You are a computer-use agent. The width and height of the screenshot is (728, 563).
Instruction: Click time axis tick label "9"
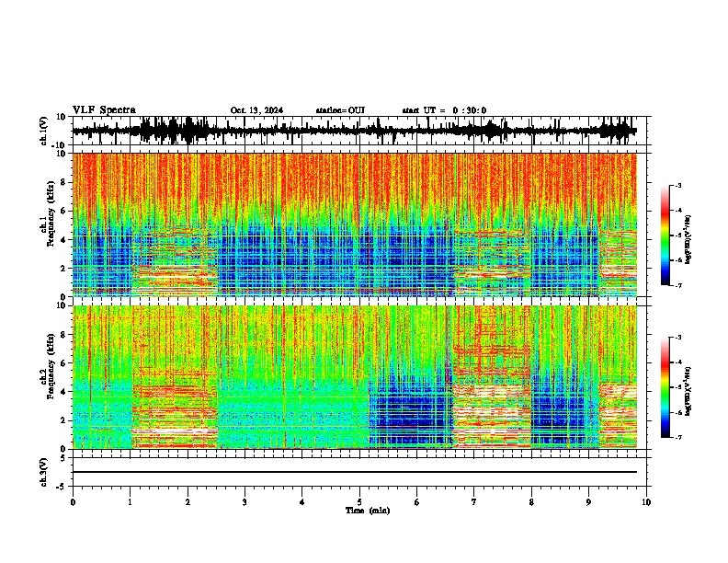click(588, 502)
